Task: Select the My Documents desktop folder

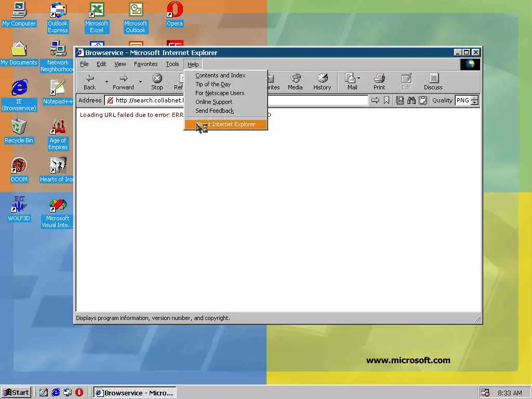Action: (19, 54)
